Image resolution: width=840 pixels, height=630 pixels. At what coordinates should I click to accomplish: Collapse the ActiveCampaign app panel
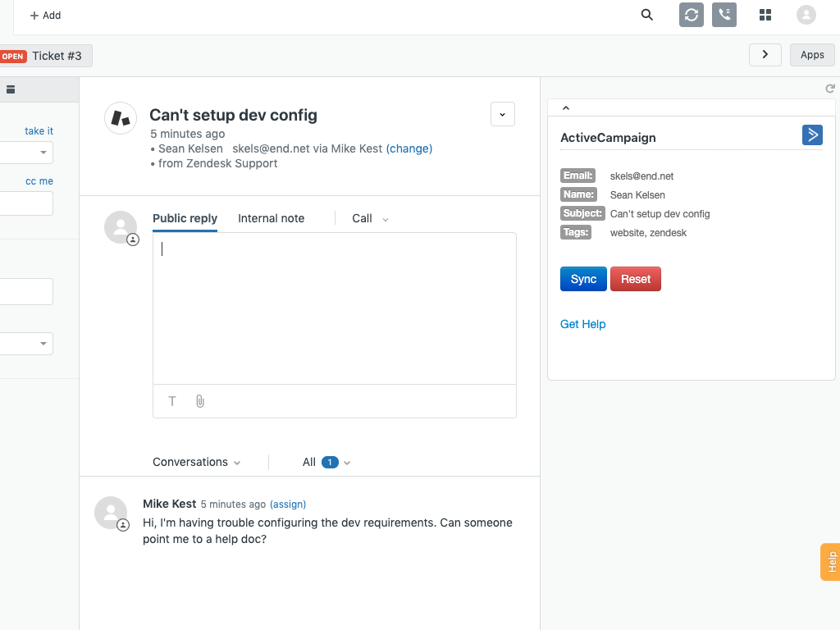click(565, 107)
